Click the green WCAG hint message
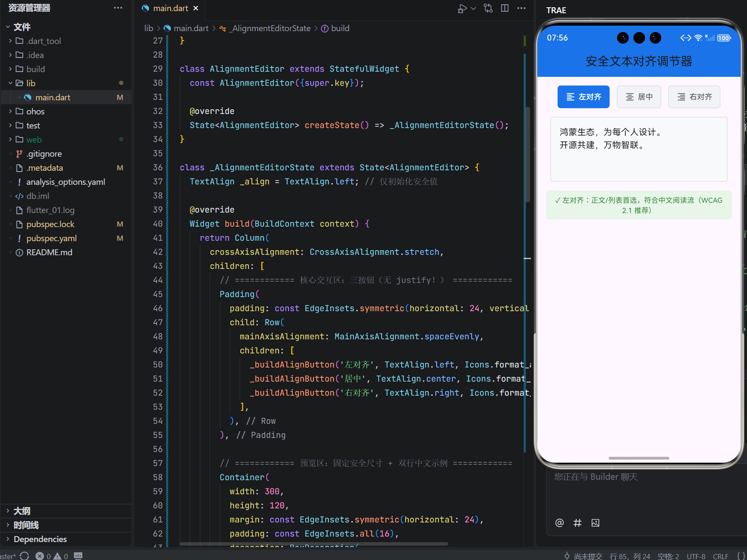747x560 pixels. [639, 205]
